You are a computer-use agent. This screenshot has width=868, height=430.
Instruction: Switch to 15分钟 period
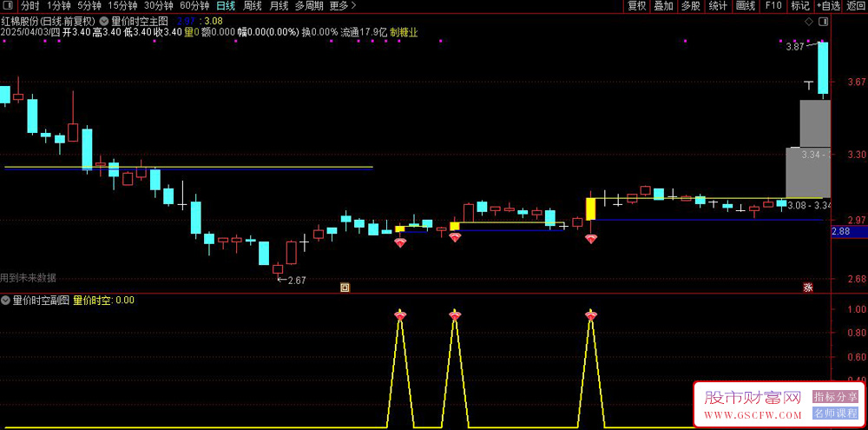[x=122, y=6]
